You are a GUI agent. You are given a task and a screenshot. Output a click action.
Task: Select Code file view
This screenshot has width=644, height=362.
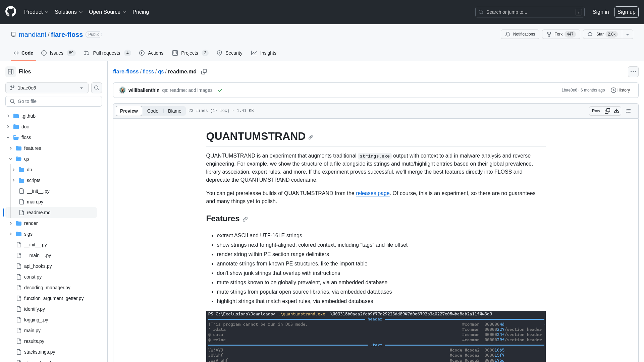coord(153,111)
